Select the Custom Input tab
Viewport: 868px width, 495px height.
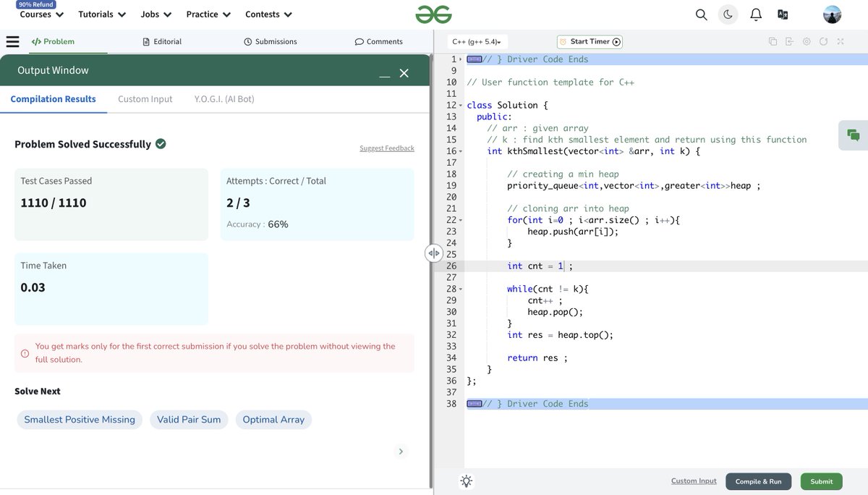click(145, 99)
